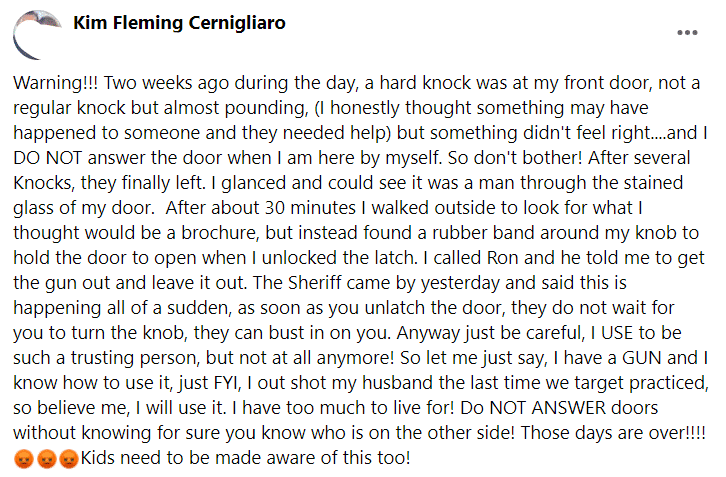
Task: Click the middle angry face emoji
Action: 46,458
